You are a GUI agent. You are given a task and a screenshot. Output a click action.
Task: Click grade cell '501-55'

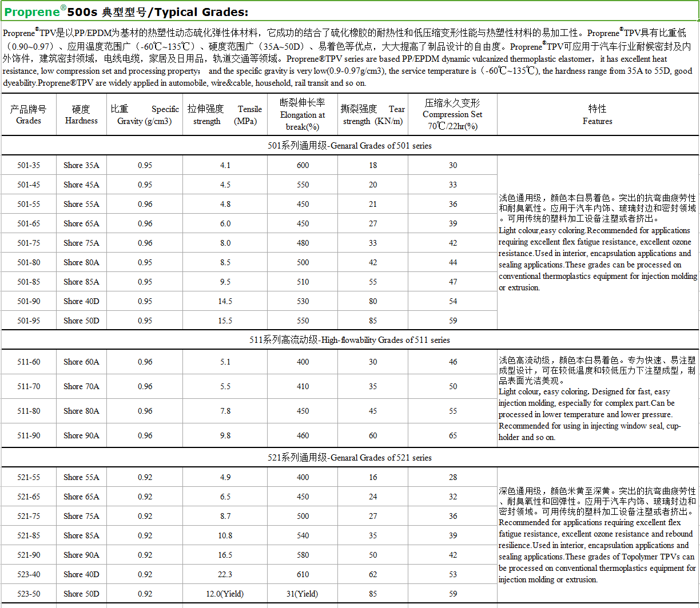(x=29, y=204)
